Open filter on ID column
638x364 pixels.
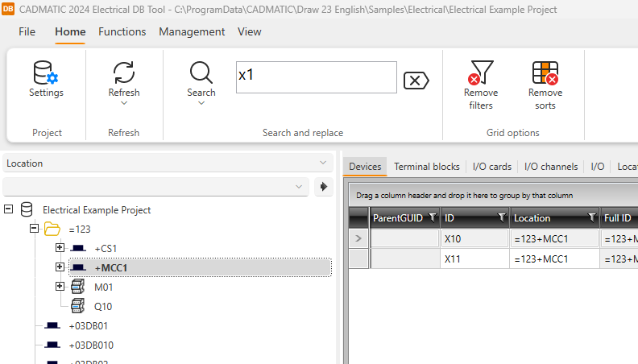coord(502,218)
